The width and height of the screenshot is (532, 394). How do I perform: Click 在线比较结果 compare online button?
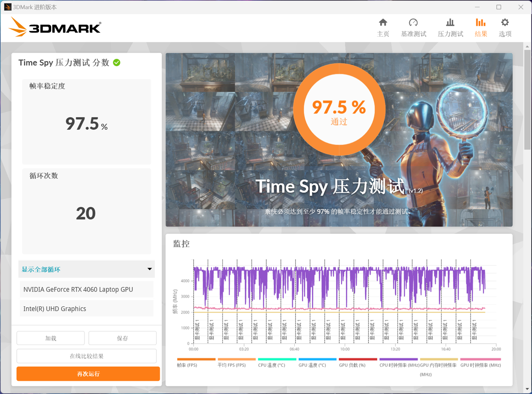(86, 356)
